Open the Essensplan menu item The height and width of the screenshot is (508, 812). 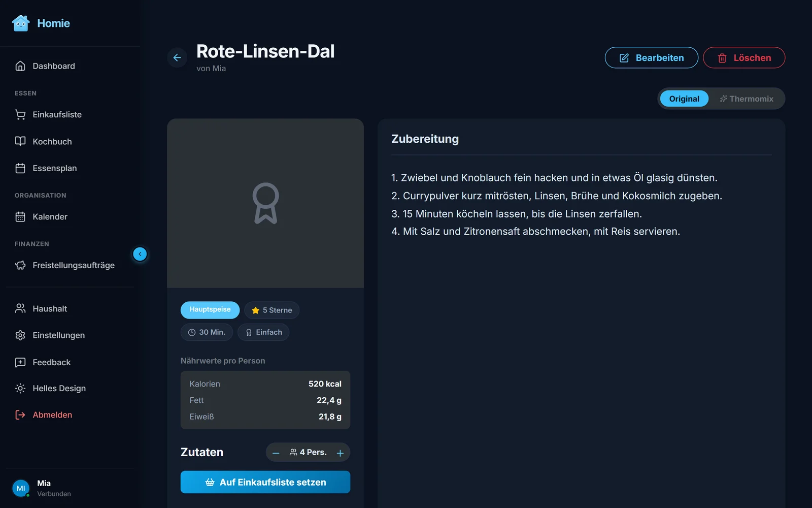[x=70, y=168]
